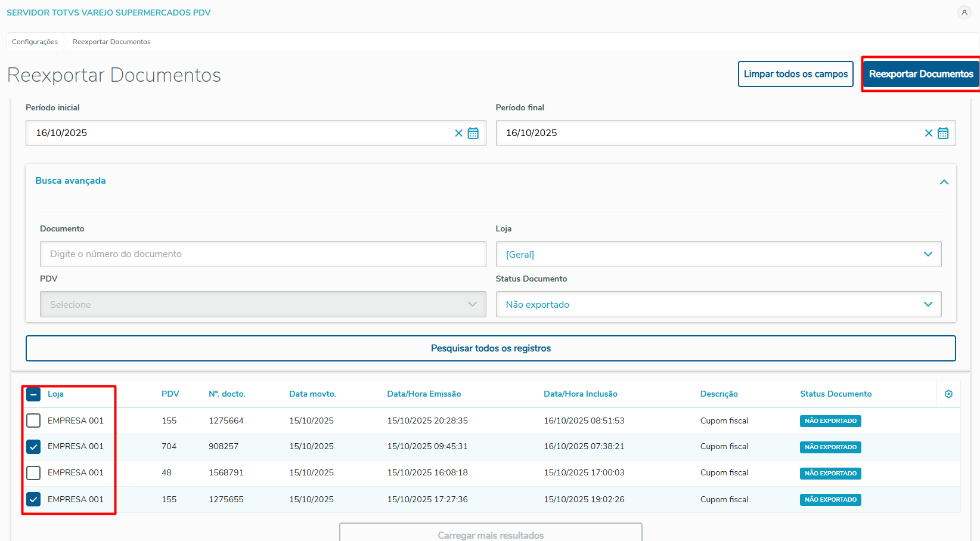Open the Período inicial calendar picker
This screenshot has width=980, height=541.
473,133
